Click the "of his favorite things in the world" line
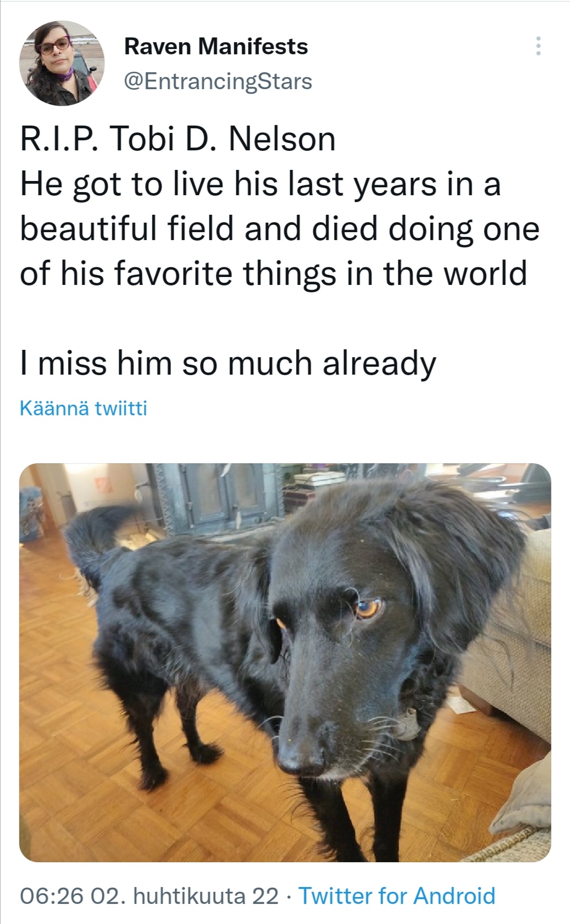Screen dimensions: 570x924 [273, 274]
